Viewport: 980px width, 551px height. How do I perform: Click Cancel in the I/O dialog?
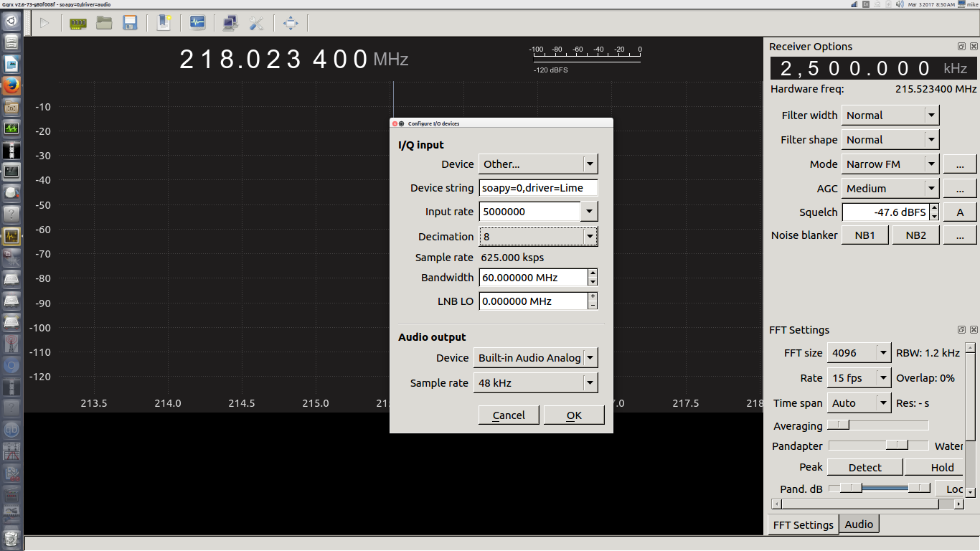point(509,415)
